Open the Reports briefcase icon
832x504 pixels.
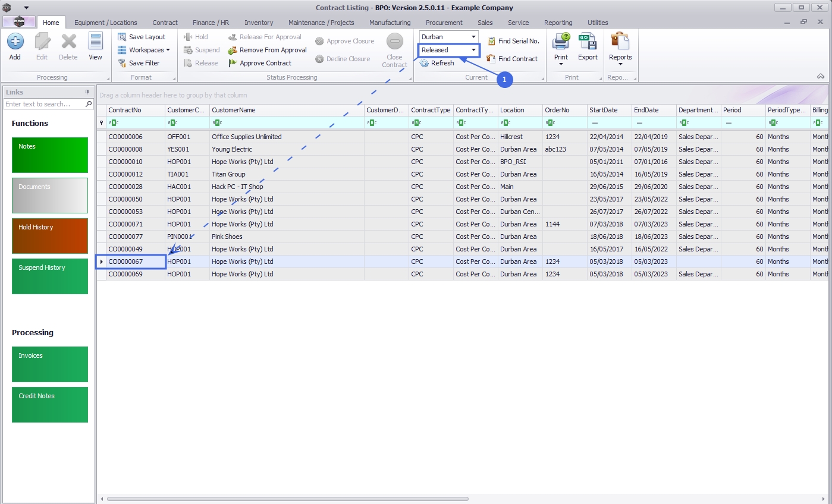pyautogui.click(x=620, y=42)
